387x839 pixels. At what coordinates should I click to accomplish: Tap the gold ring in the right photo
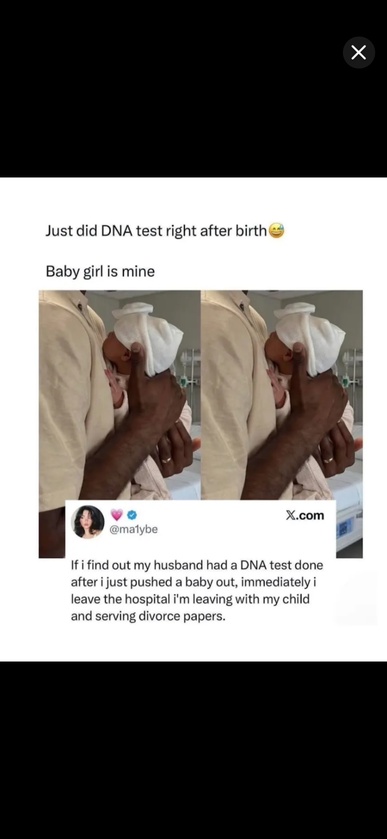328,459
